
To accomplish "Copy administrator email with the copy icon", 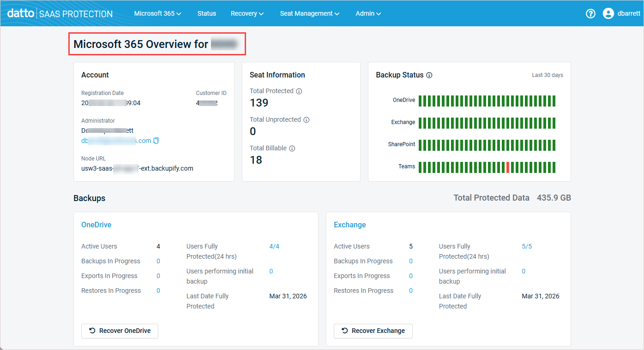I will [x=156, y=141].
